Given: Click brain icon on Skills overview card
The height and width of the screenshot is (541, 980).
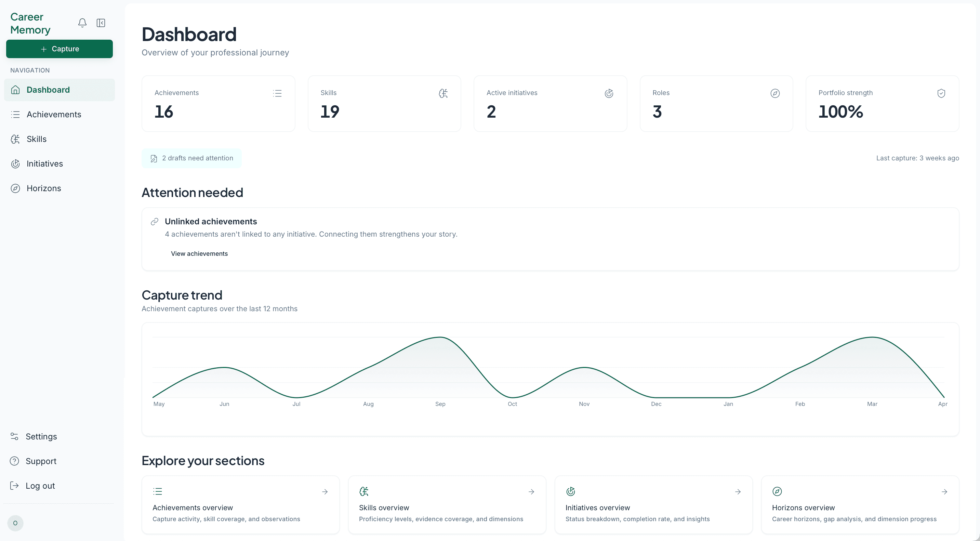Looking at the screenshot, I should click(x=364, y=491).
